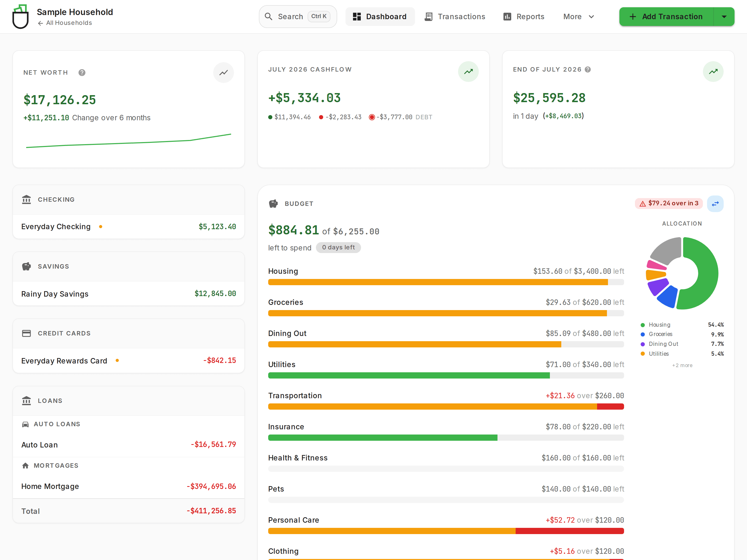Click the Groceries budget row label
The image size is (747, 560).
coord(286,303)
